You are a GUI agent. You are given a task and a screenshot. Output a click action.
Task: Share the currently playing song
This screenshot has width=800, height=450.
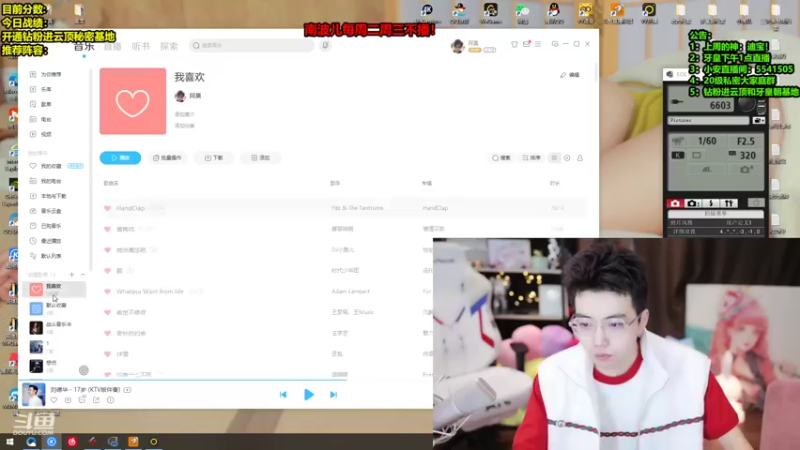click(96, 400)
